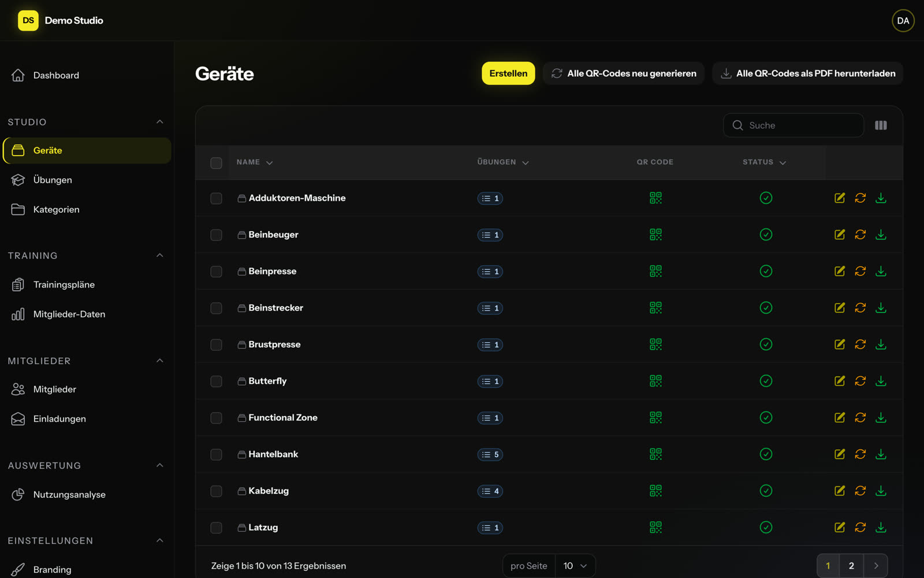This screenshot has width=924, height=578.
Task: Edit the Adduktoren-Maschine device
Action: point(840,198)
